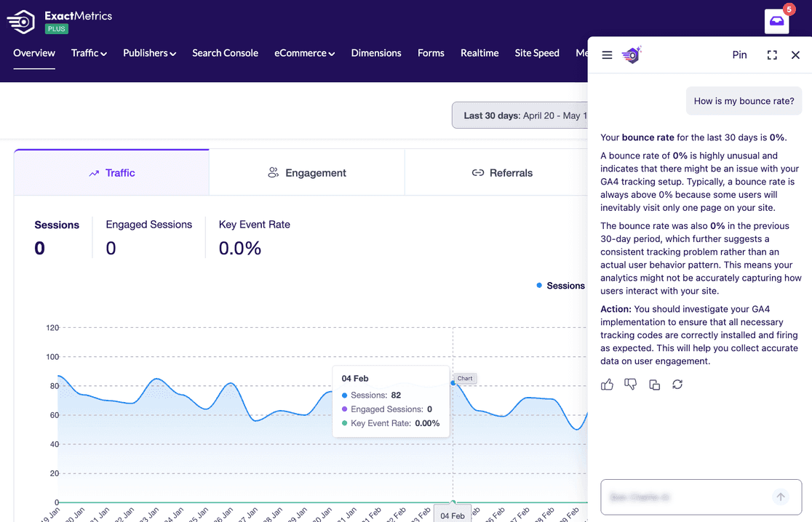Click 'Sessions: 82' in the tooltip
The image size is (812, 522).
pos(371,395)
